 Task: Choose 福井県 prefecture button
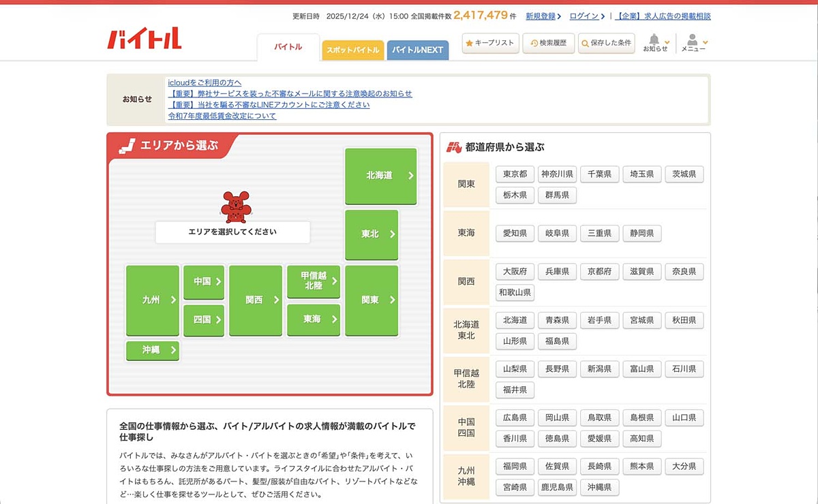(515, 390)
